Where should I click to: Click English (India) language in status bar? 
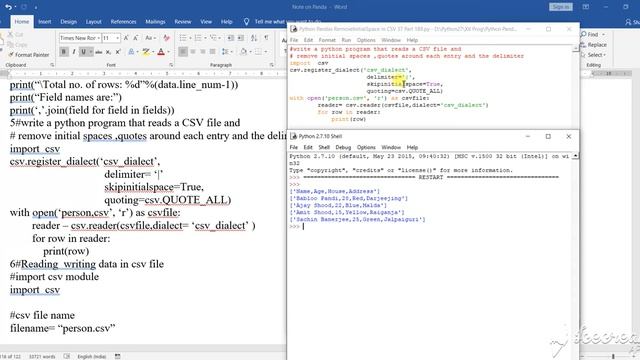tap(92, 356)
